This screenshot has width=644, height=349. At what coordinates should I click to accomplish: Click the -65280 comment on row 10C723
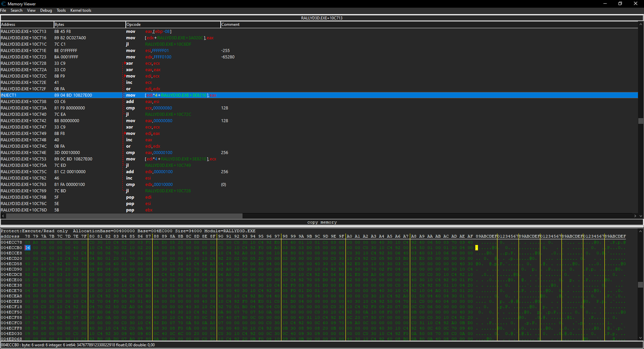point(228,57)
